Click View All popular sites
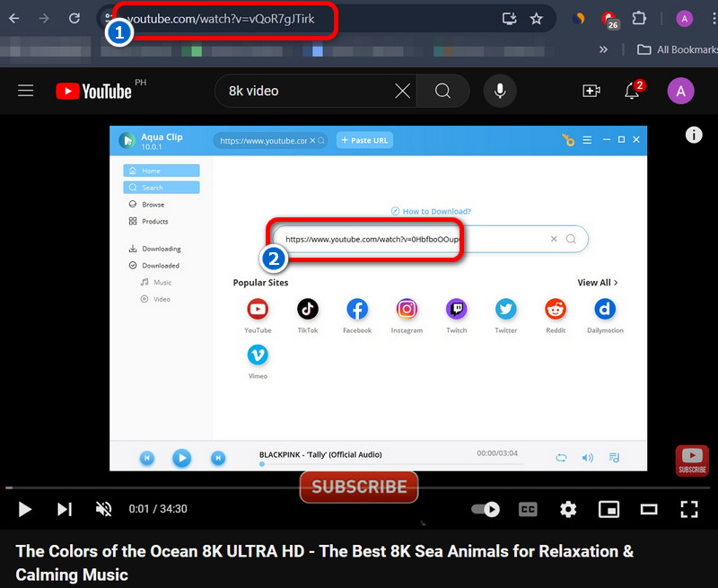 point(597,283)
